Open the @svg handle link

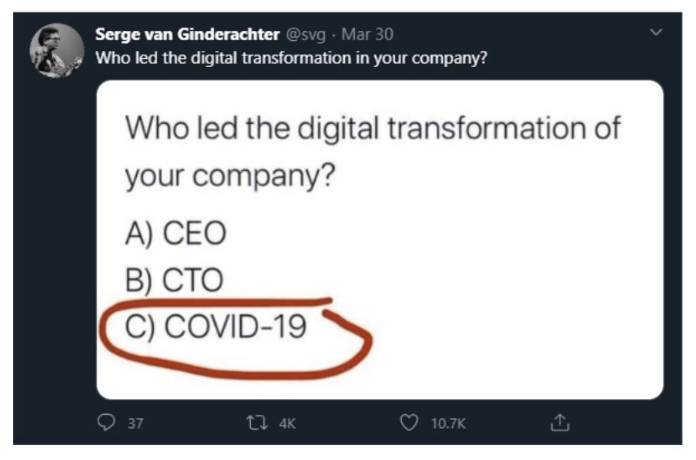pyautogui.click(x=306, y=35)
